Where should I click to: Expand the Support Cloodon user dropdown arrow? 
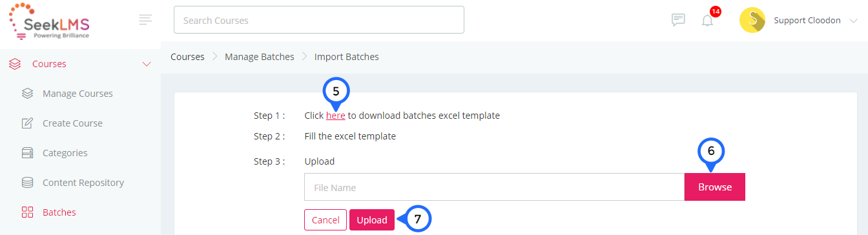pos(854,21)
